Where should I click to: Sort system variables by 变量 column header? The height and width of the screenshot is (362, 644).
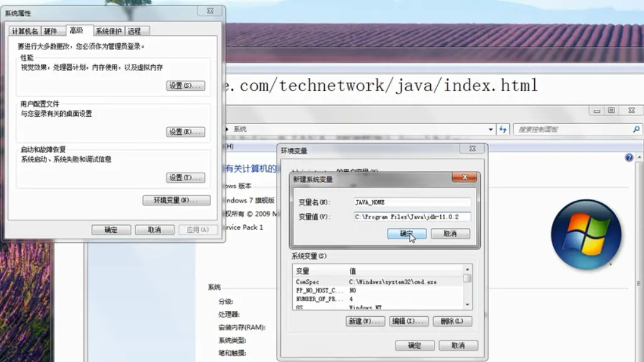[x=320, y=271]
